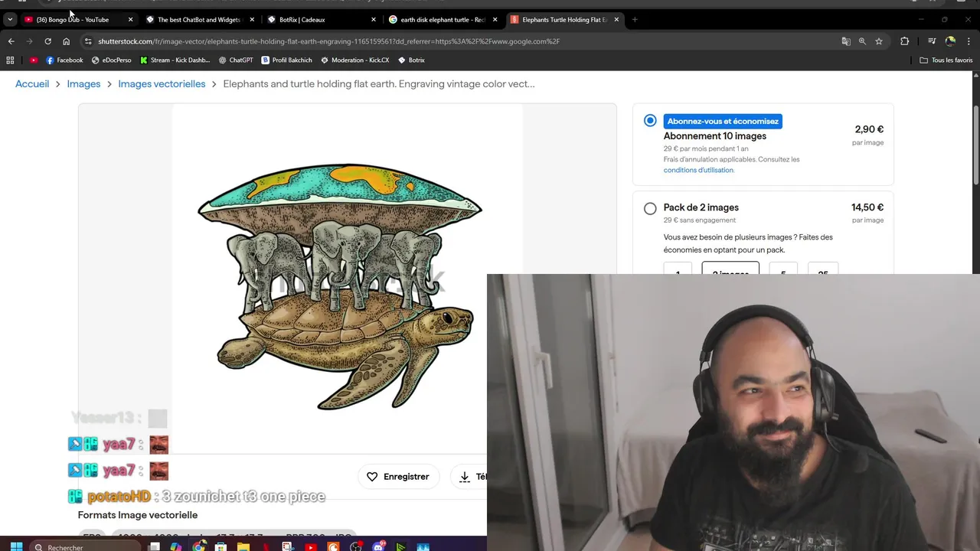Image resolution: width=980 pixels, height=551 pixels.
Task: Open the eDocPerso bookmark
Action: point(111,60)
